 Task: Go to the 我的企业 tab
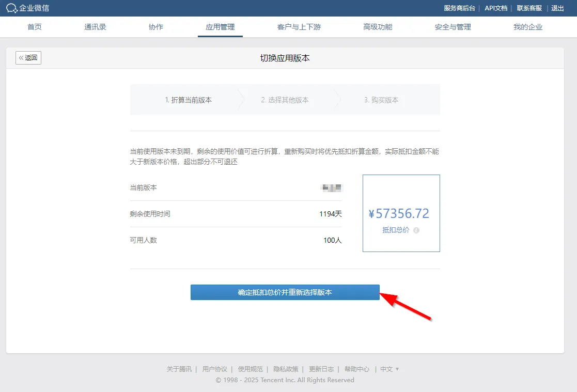tap(528, 27)
